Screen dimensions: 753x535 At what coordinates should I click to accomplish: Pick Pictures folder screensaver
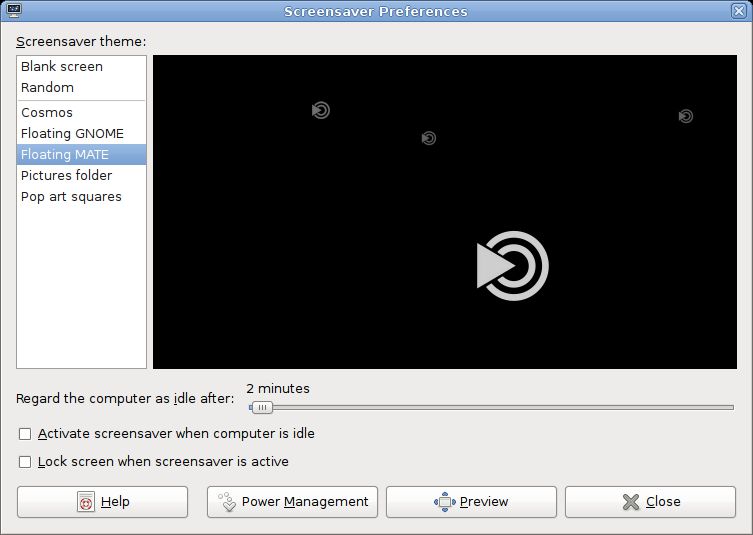pyautogui.click(x=81, y=175)
